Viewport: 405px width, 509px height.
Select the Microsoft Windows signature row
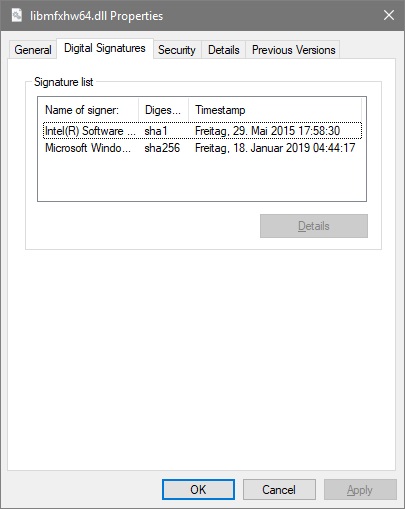click(x=202, y=148)
